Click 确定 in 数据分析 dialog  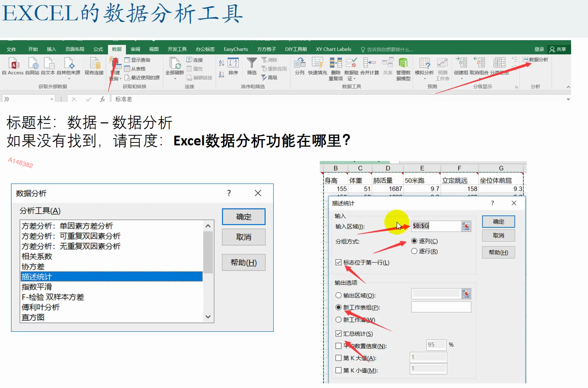click(x=244, y=217)
